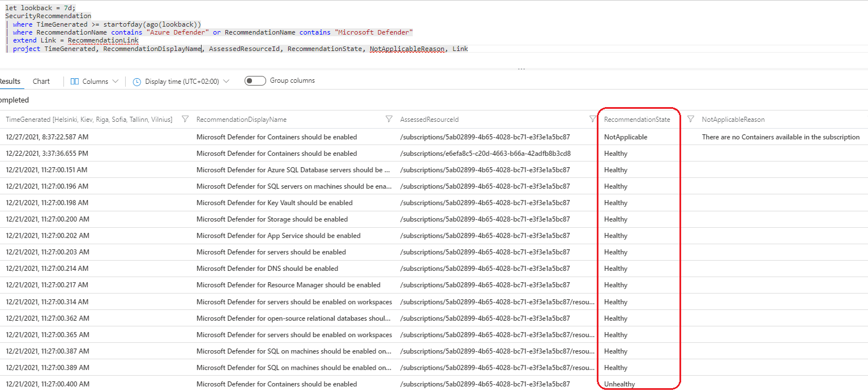Sort by the NotApplicableReason column header

(x=733, y=120)
